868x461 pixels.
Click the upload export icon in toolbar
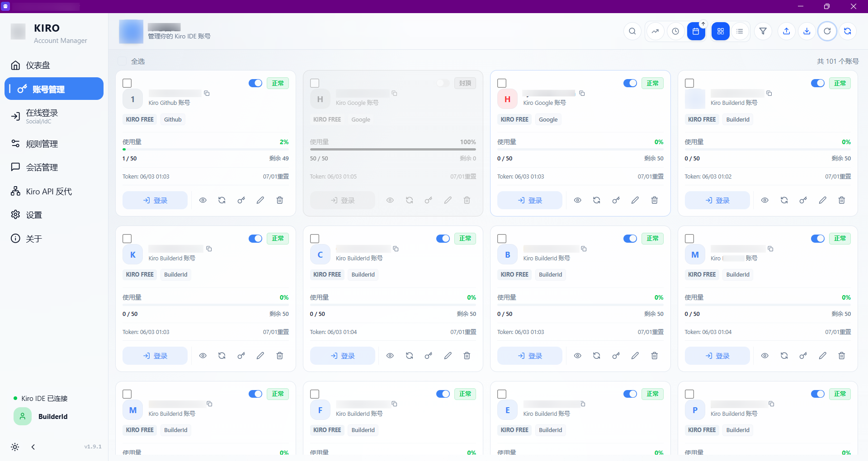click(787, 31)
